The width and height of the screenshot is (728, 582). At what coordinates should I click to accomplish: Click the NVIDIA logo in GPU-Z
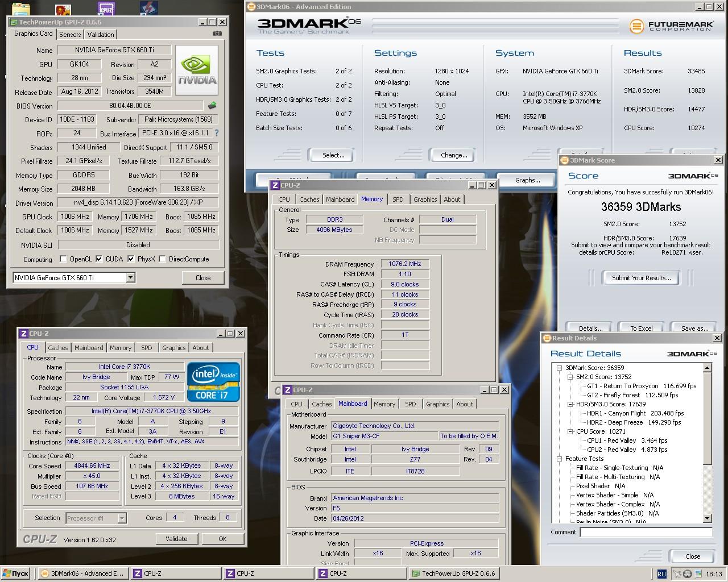point(197,70)
